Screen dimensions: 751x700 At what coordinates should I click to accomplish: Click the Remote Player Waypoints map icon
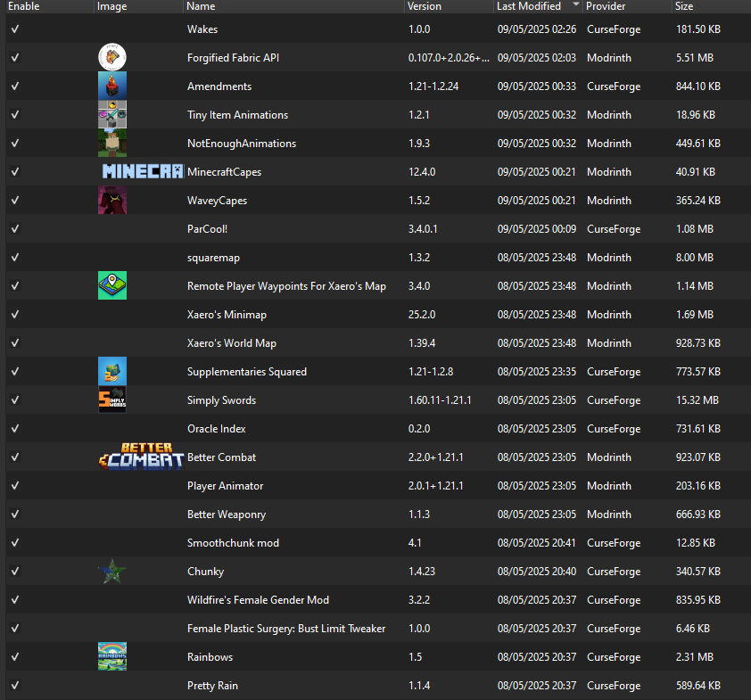pos(112,286)
